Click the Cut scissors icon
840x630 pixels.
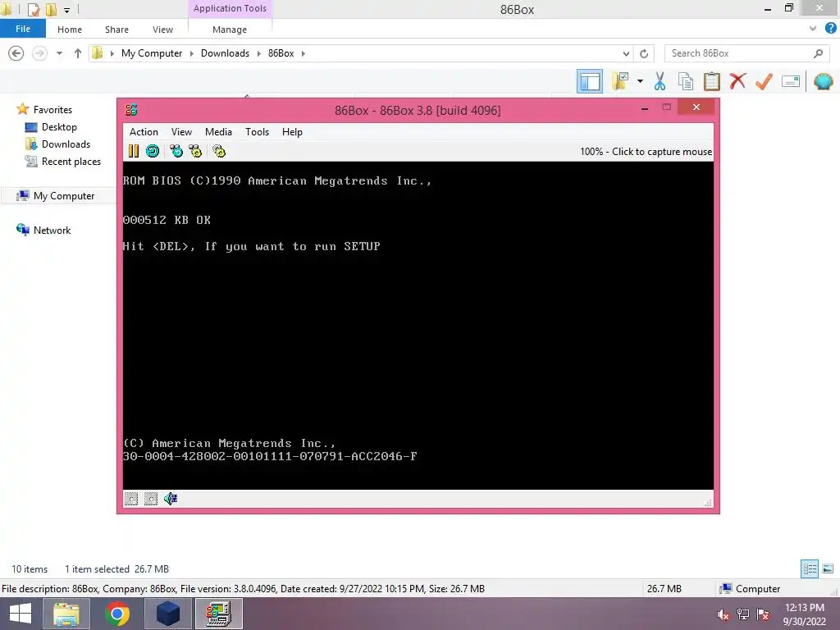click(x=660, y=81)
